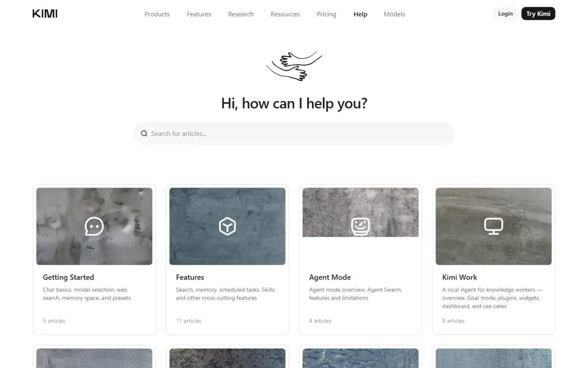Open the Research nav item
Image resolution: width=588 pixels, height=368 pixels.
click(241, 14)
